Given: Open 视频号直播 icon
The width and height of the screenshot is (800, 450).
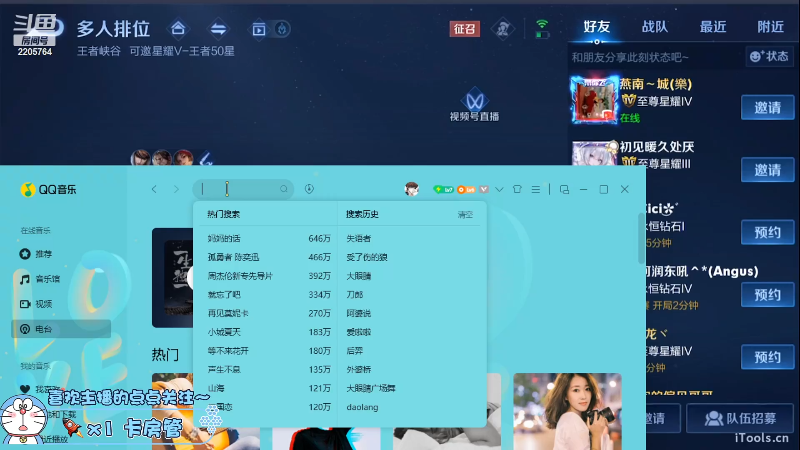Looking at the screenshot, I should 474,105.
